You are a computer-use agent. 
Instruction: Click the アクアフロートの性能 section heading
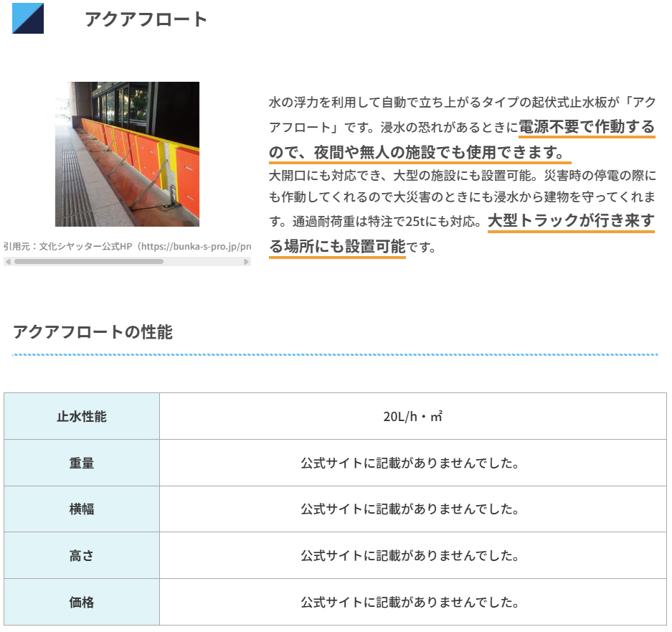click(93, 332)
